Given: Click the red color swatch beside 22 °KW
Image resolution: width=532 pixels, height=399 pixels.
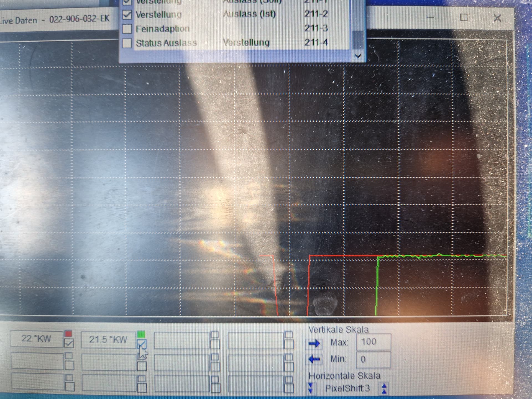Looking at the screenshot, I should click(x=68, y=334).
